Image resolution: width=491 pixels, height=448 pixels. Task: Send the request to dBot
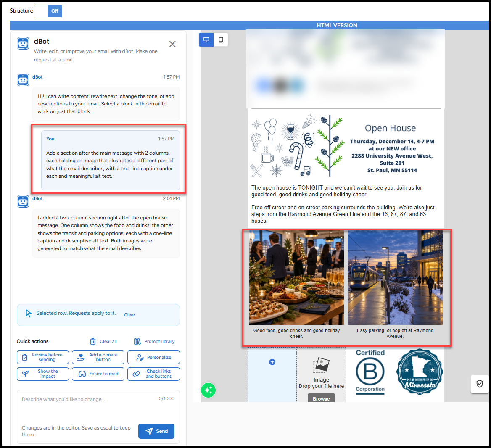click(156, 431)
